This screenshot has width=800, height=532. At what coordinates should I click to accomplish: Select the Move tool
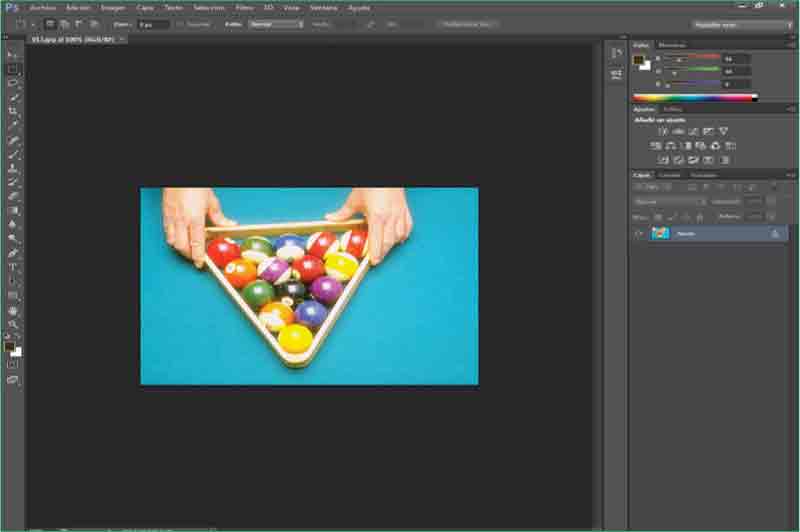13,55
